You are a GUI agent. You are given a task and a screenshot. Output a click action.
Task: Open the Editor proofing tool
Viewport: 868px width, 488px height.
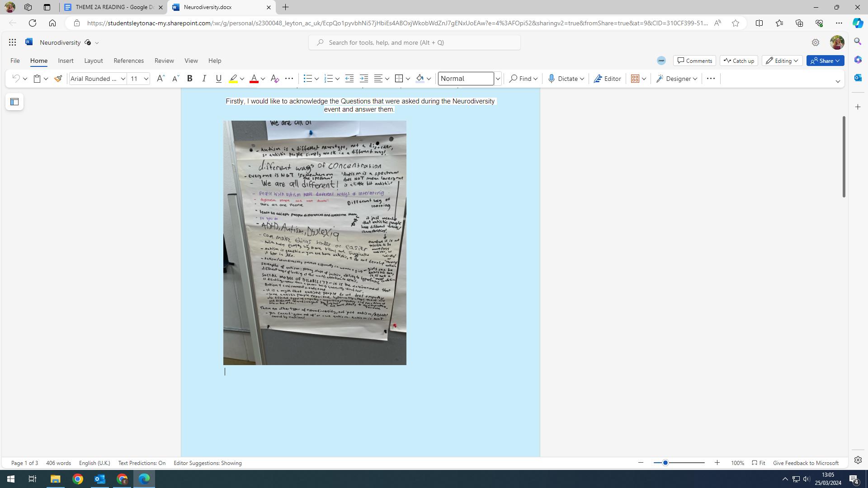tap(607, 79)
